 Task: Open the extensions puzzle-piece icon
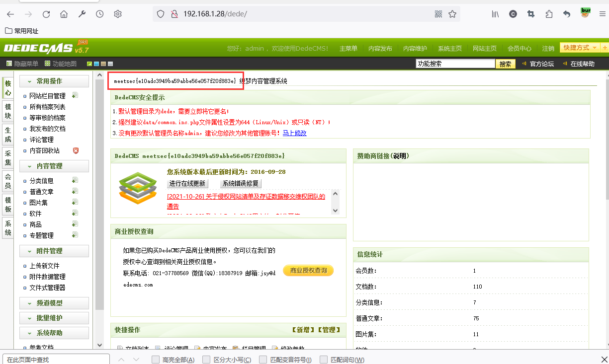(x=549, y=14)
